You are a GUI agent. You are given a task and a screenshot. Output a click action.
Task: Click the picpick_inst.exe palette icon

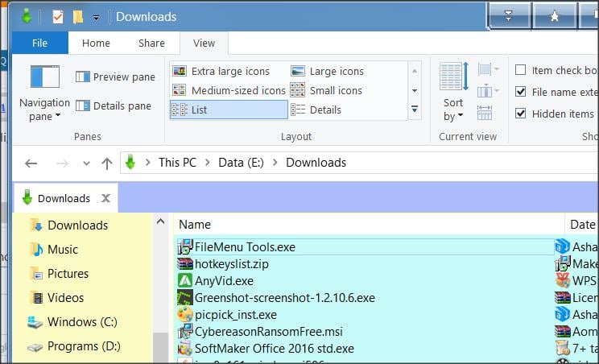coord(185,314)
